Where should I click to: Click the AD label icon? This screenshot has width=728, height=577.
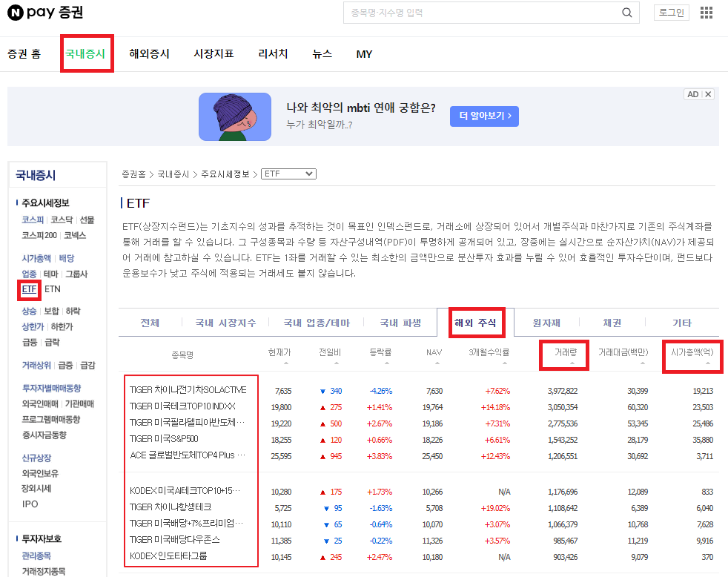692,94
